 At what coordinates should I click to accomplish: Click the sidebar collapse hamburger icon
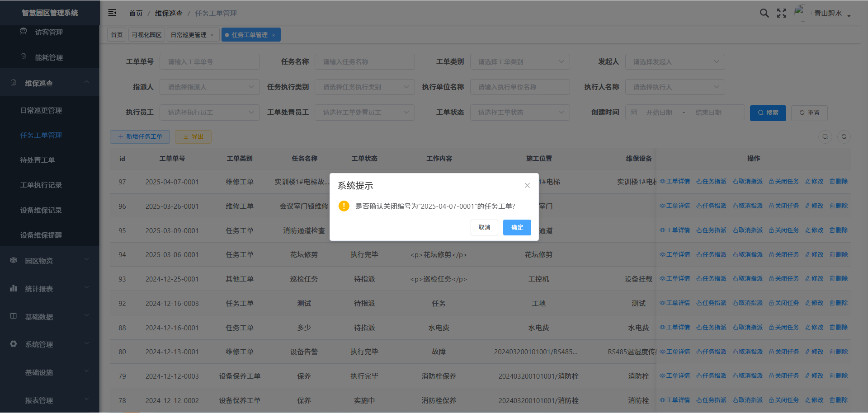[112, 13]
